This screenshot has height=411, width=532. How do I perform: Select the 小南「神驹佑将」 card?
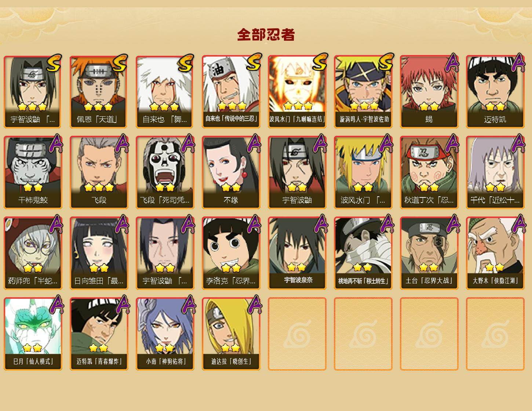[165, 334]
